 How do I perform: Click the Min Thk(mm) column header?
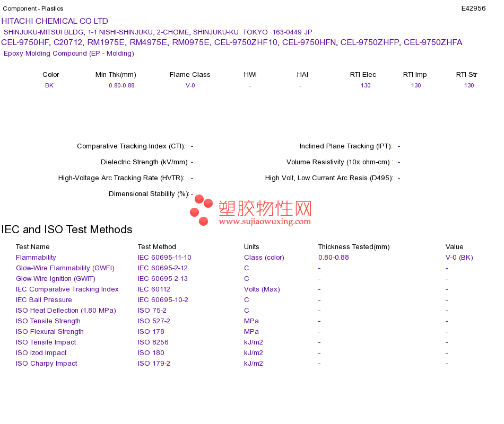pos(116,75)
